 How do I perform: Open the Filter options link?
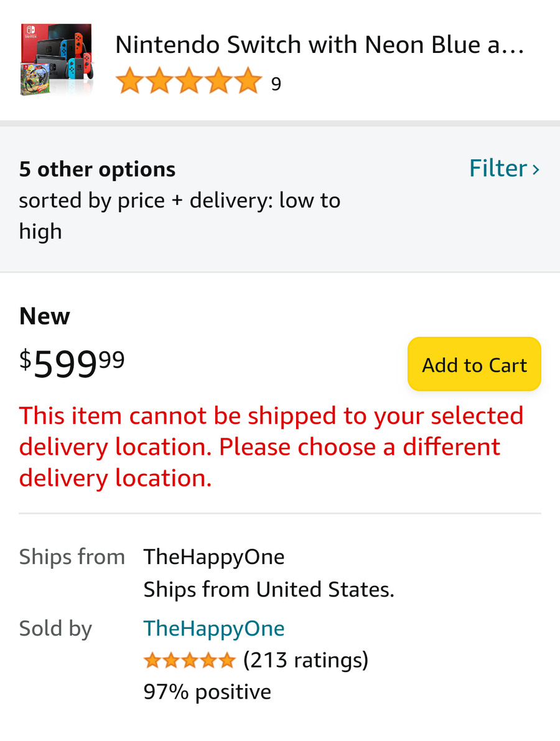click(x=504, y=169)
